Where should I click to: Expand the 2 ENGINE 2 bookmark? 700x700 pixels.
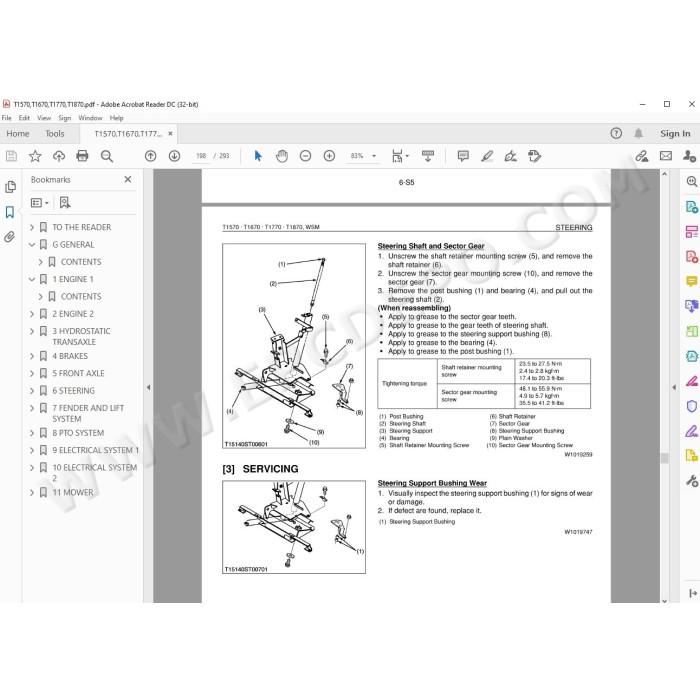coord(32,314)
